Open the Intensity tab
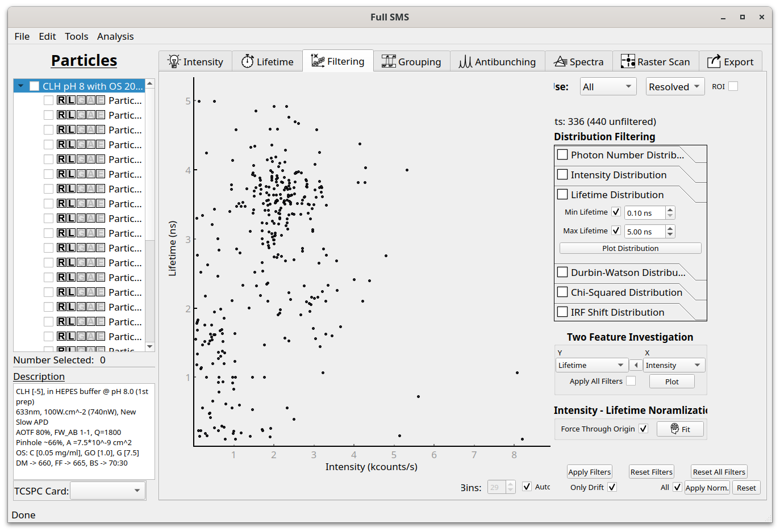780x532 pixels. (x=195, y=61)
